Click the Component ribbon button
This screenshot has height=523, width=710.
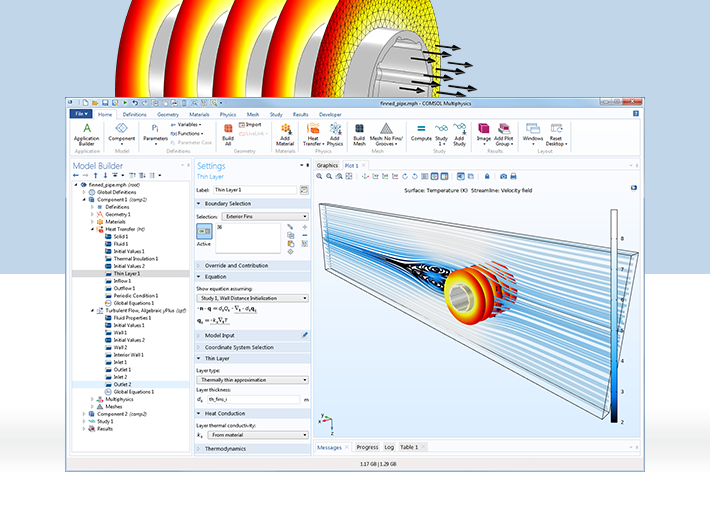click(121, 133)
